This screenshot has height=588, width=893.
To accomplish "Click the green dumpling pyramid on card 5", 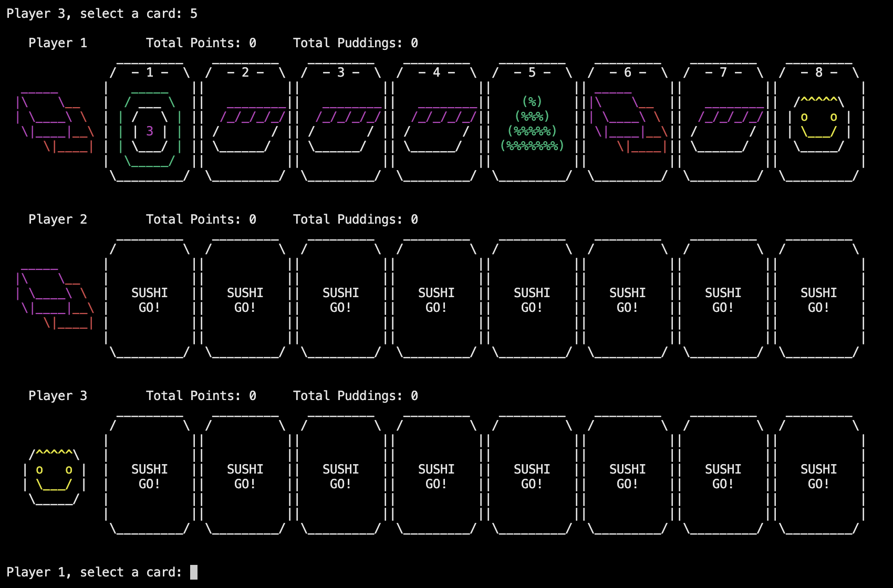I will tap(532, 124).
